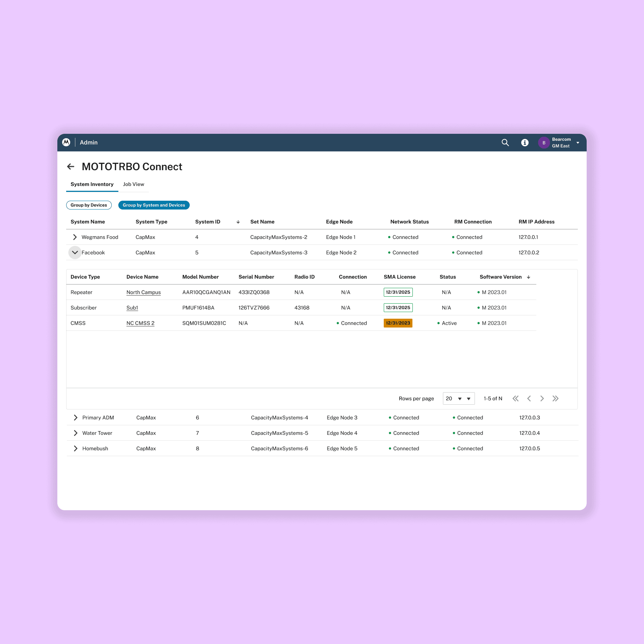The image size is (644, 644).
Task: Switch to Job View tab
Action: click(x=133, y=185)
